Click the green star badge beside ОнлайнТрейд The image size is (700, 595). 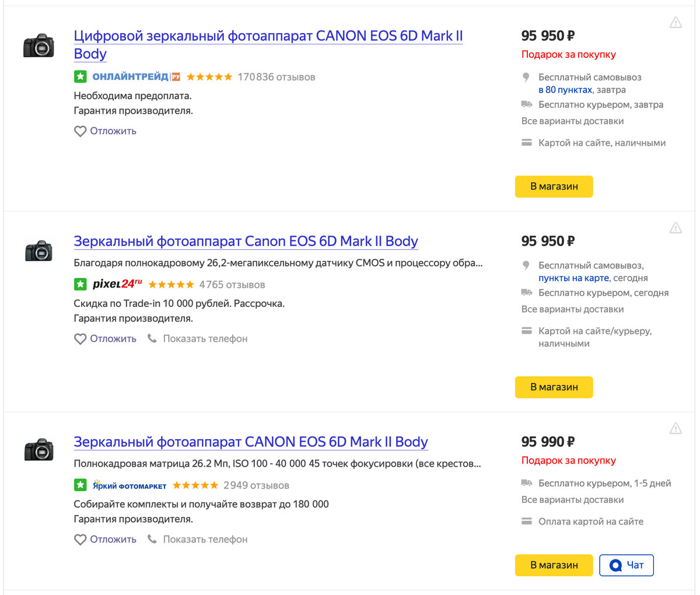[80, 76]
